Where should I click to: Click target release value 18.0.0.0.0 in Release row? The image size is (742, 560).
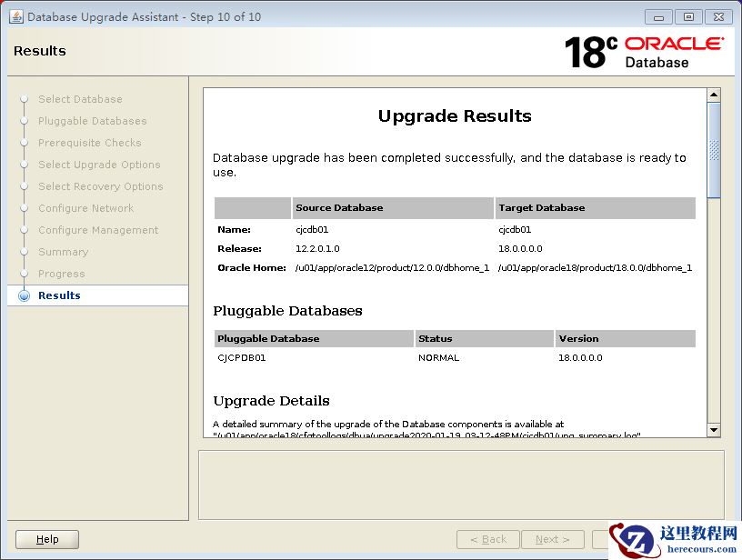click(x=520, y=249)
